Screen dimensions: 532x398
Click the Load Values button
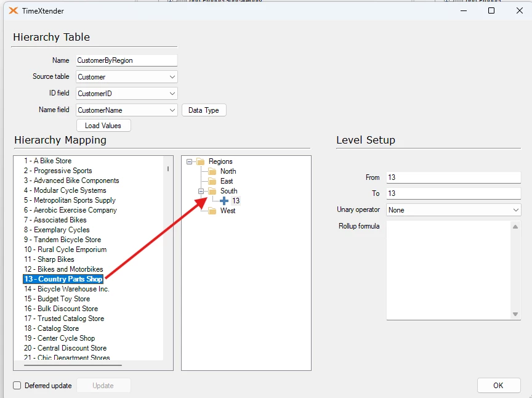coord(103,126)
